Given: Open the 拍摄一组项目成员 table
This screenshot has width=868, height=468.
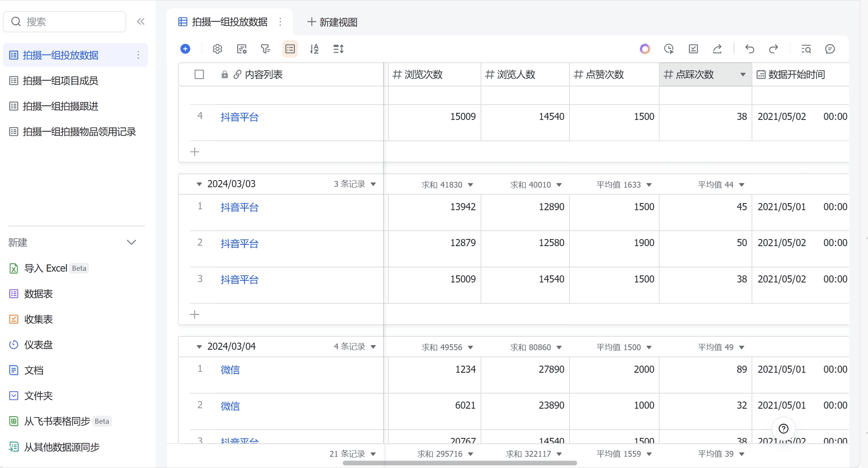Looking at the screenshot, I should pyautogui.click(x=61, y=81).
